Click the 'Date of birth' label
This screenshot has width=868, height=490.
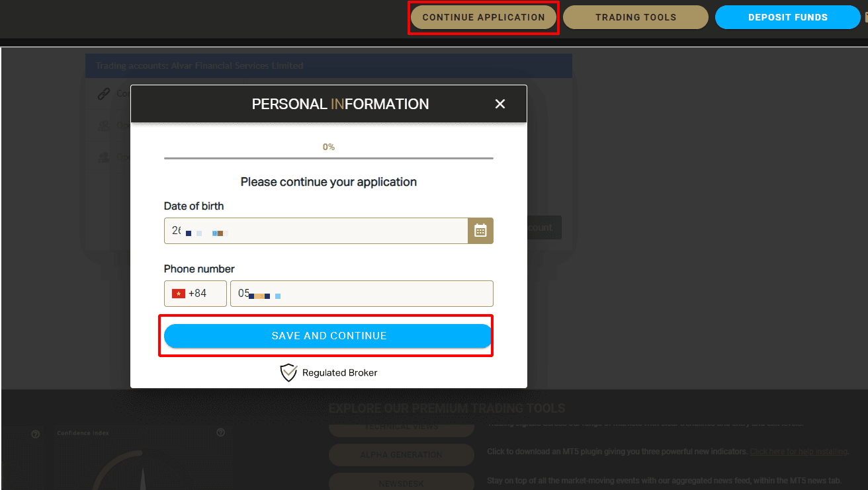(194, 206)
